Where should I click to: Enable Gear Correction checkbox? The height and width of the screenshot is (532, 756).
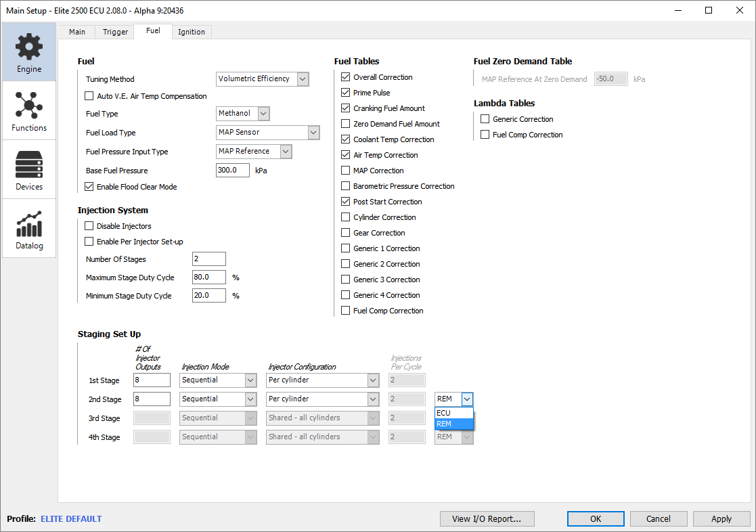(346, 233)
